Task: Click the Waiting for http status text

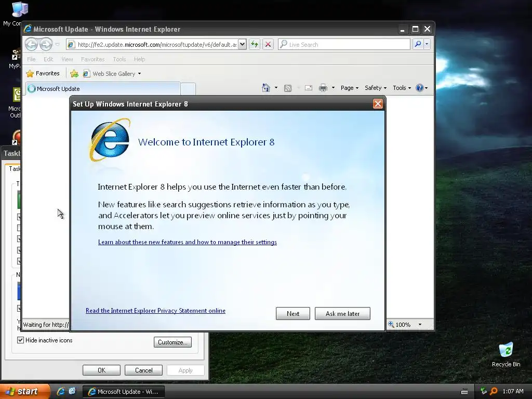Action: 46,325
